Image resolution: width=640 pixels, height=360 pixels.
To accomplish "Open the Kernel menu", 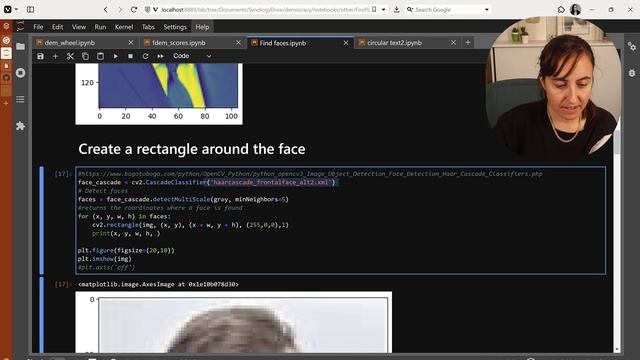I will (x=124, y=27).
